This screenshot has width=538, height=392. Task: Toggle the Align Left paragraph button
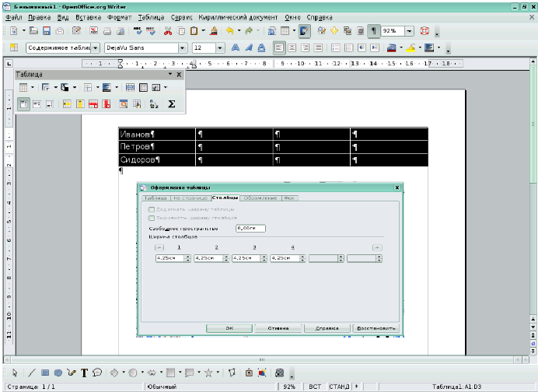pos(279,47)
